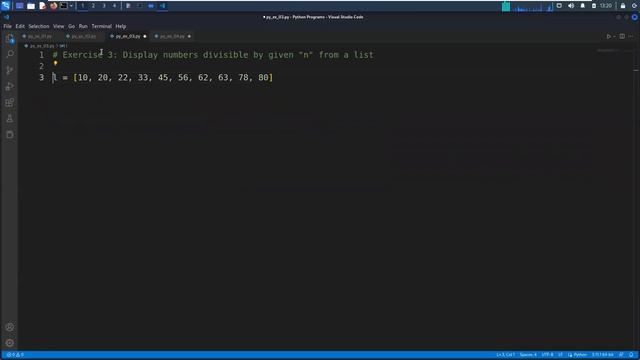Switch to workspace 3

pyautogui.click(x=104, y=6)
